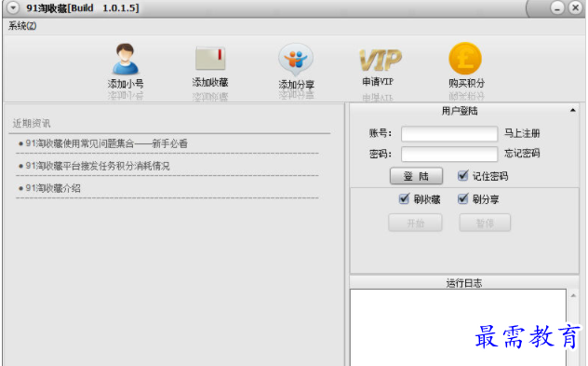Open 91淘收藏平台接发任务积分消耗情况 news item
Image resolution: width=588 pixels, height=366 pixels.
(98, 166)
